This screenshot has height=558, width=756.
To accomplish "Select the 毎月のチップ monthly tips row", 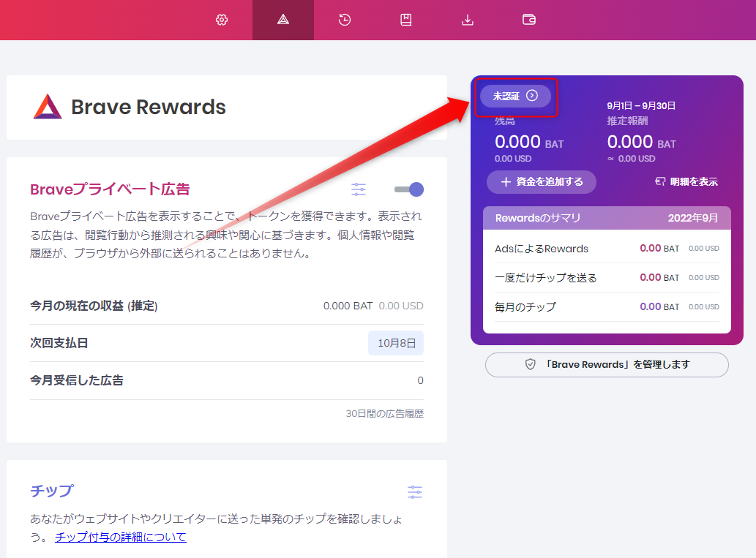I will tap(607, 307).
